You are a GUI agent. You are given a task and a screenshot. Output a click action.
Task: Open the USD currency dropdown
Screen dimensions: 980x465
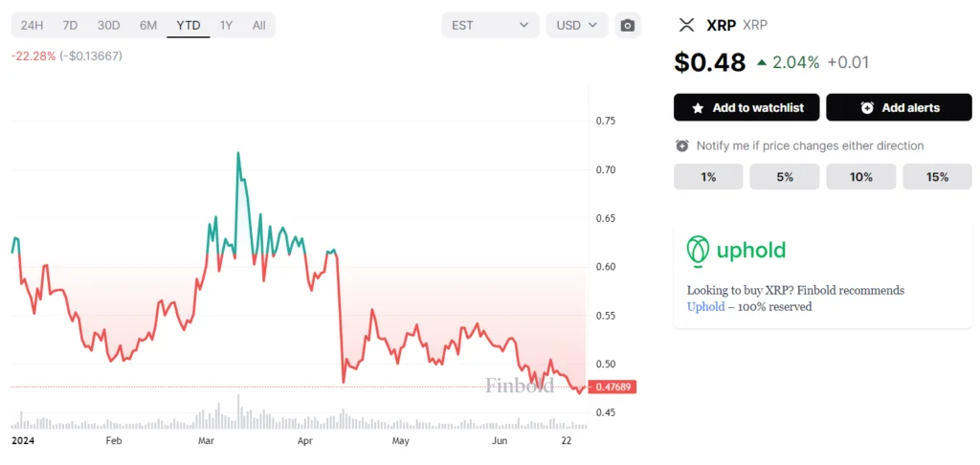tap(577, 26)
